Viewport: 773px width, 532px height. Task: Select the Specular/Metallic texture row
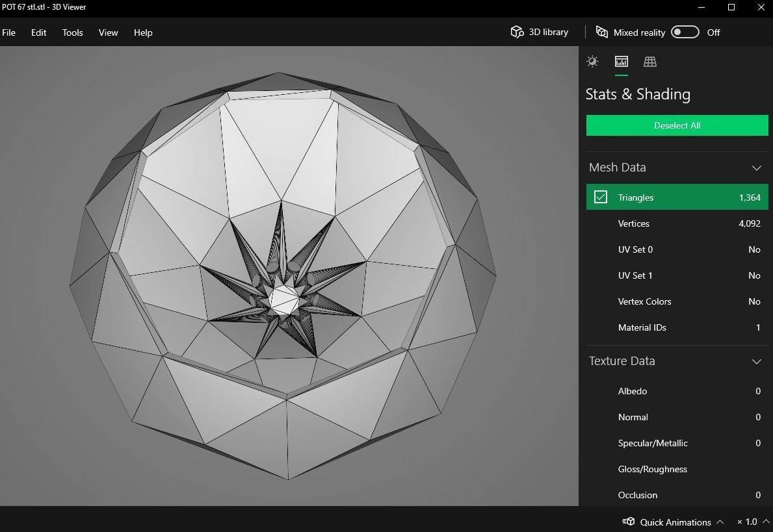click(x=677, y=443)
